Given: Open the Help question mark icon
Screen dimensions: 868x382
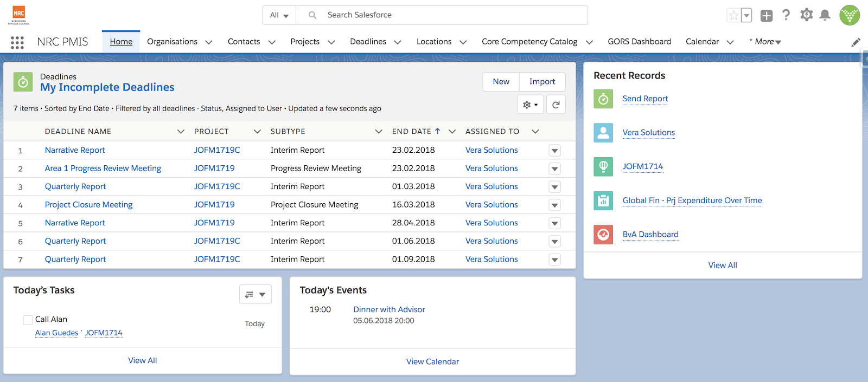Looking at the screenshot, I should click(x=786, y=15).
